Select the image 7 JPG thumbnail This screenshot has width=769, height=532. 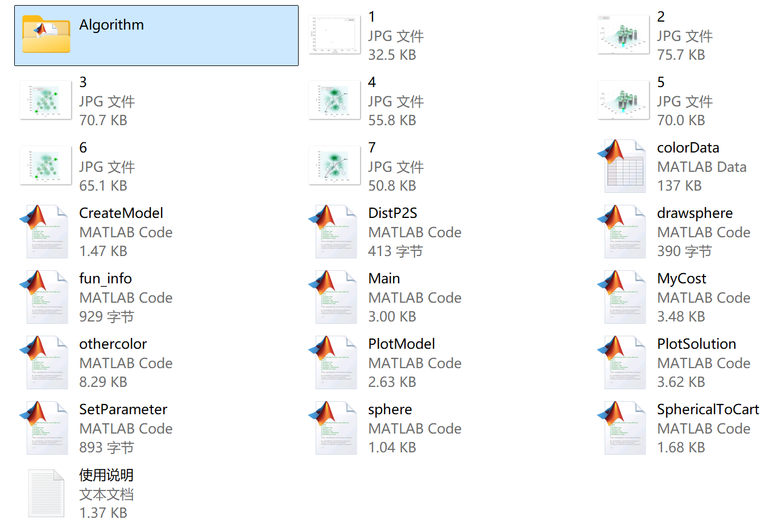(334, 166)
